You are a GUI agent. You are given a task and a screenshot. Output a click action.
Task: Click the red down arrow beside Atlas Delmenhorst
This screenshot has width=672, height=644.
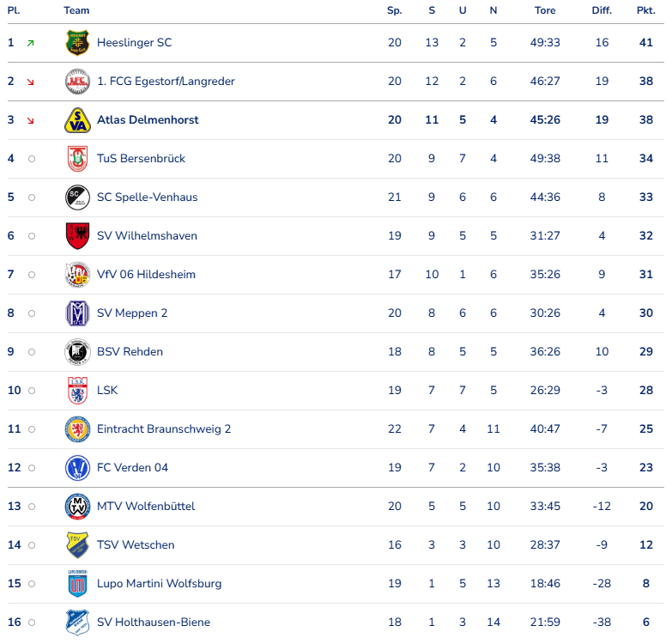click(31, 120)
